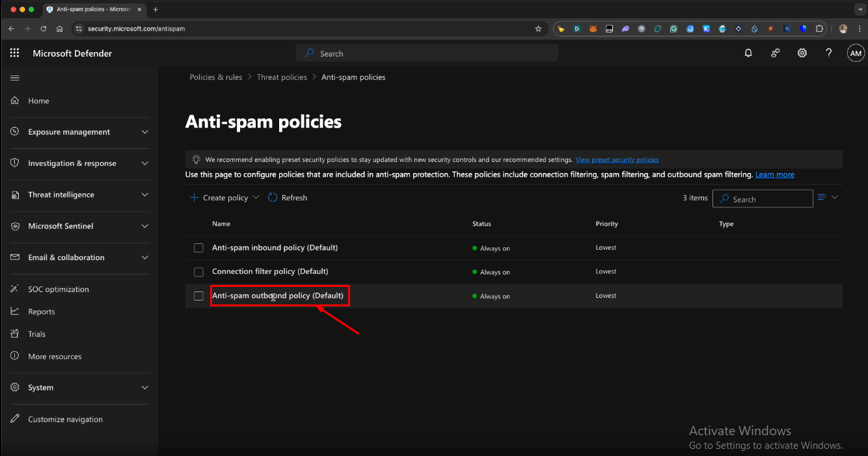Click the Threat policies breadcrumb link
This screenshot has width=868, height=456.
(282, 77)
